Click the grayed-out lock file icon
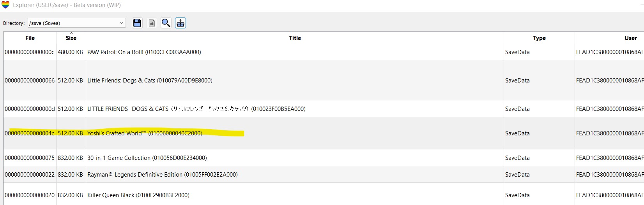This screenshot has width=644, height=205. tap(152, 23)
